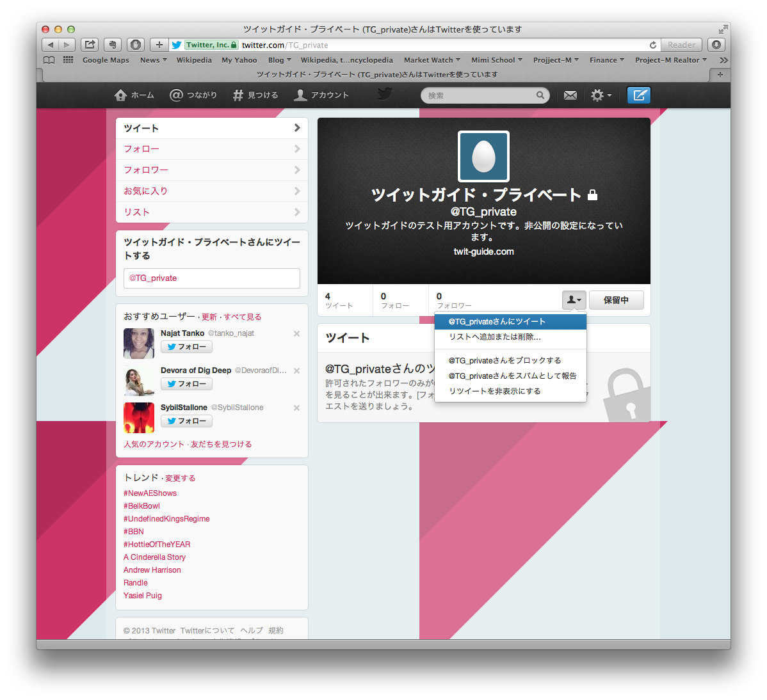Follow Devora of Dig Deep button
Viewport: 767px width, 700px height.
point(186,384)
